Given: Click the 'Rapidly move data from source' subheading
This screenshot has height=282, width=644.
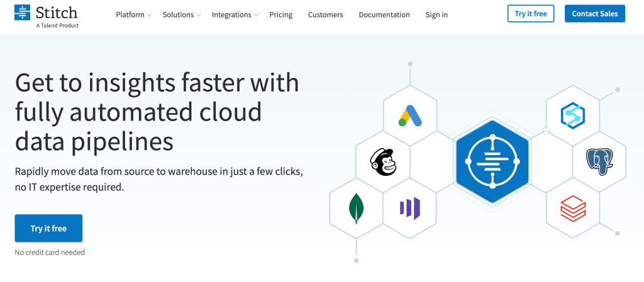Looking at the screenshot, I should (159, 180).
